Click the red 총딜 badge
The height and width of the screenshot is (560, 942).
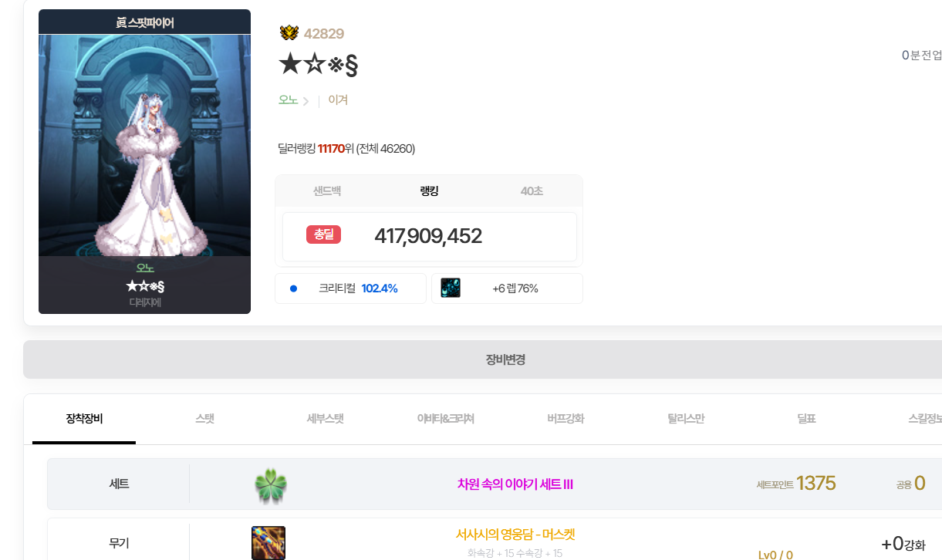point(323,234)
